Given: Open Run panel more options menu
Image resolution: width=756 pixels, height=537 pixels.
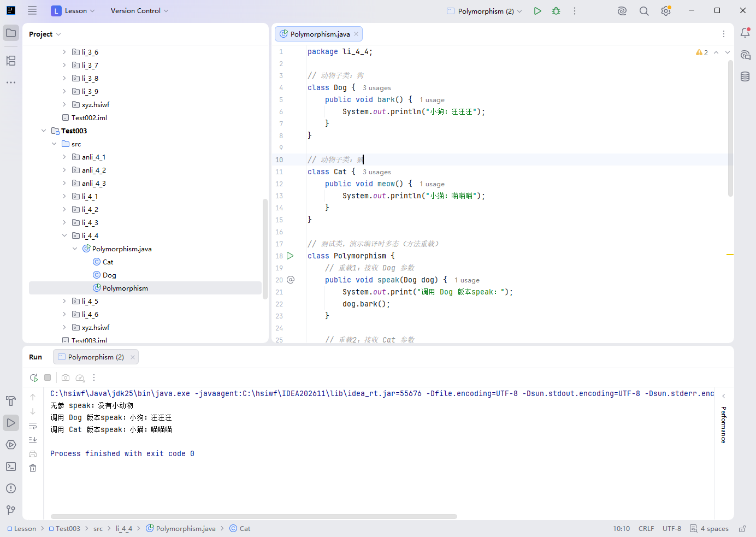Looking at the screenshot, I should coord(94,377).
